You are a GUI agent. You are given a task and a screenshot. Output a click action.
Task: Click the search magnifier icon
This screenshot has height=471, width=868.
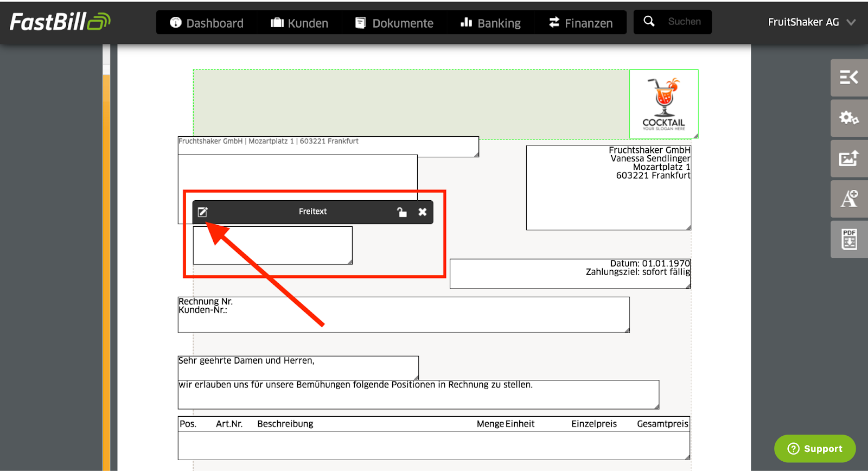649,22
